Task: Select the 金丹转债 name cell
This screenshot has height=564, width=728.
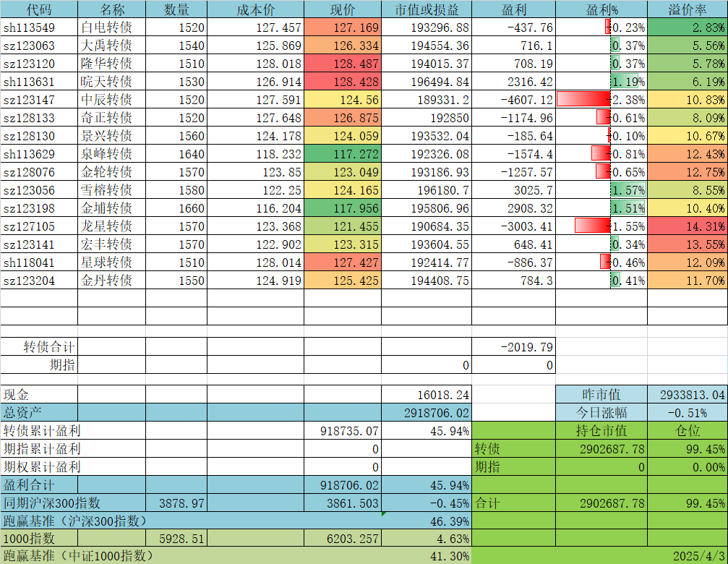Action: point(112,281)
